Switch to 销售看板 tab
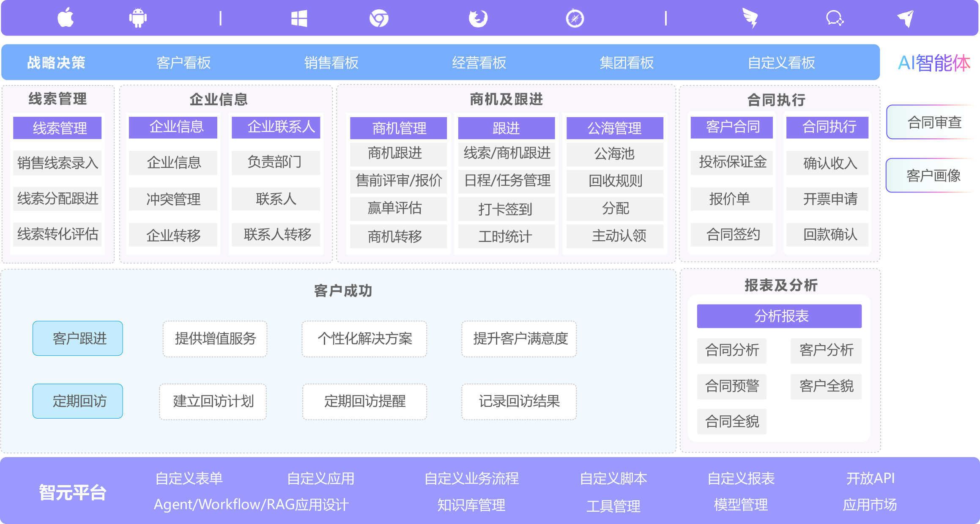Viewport: 980px width, 524px height. 331,63
